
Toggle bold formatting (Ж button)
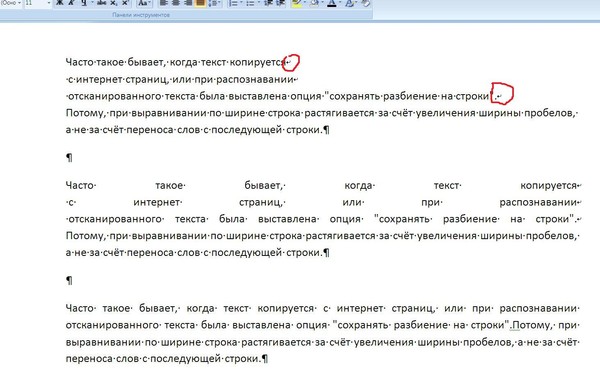(59, 3)
